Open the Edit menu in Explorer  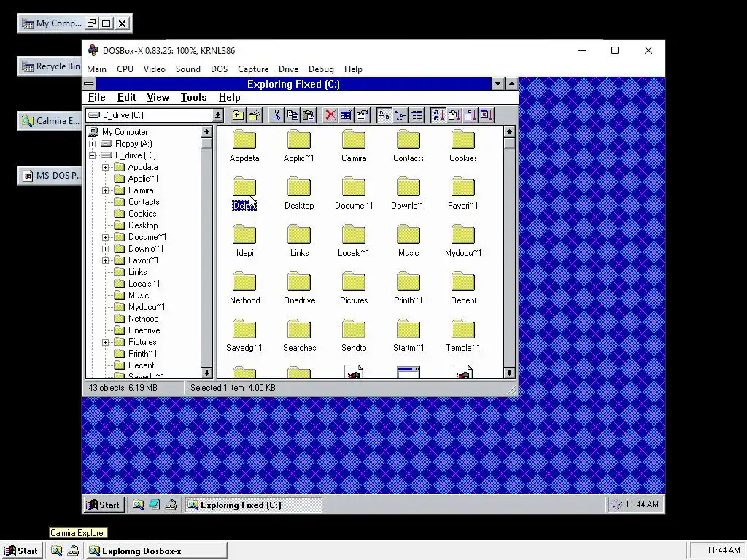pyautogui.click(x=127, y=97)
